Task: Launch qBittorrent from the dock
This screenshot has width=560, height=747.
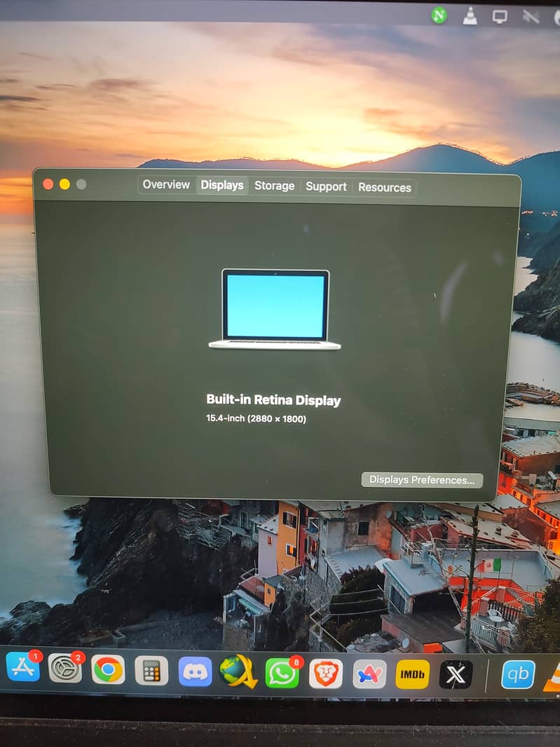Action: pos(518,674)
